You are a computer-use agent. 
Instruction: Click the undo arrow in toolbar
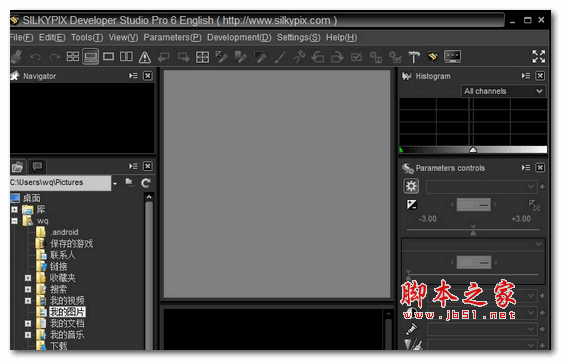point(35,57)
